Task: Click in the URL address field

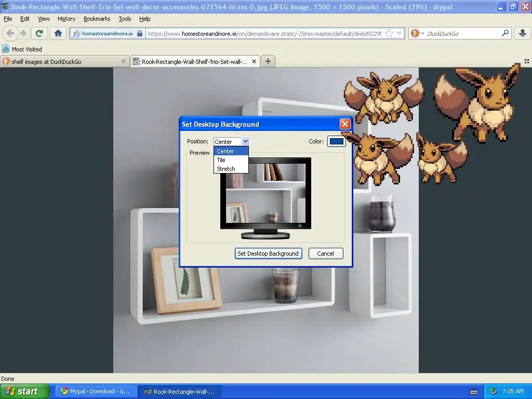Action: pos(264,33)
